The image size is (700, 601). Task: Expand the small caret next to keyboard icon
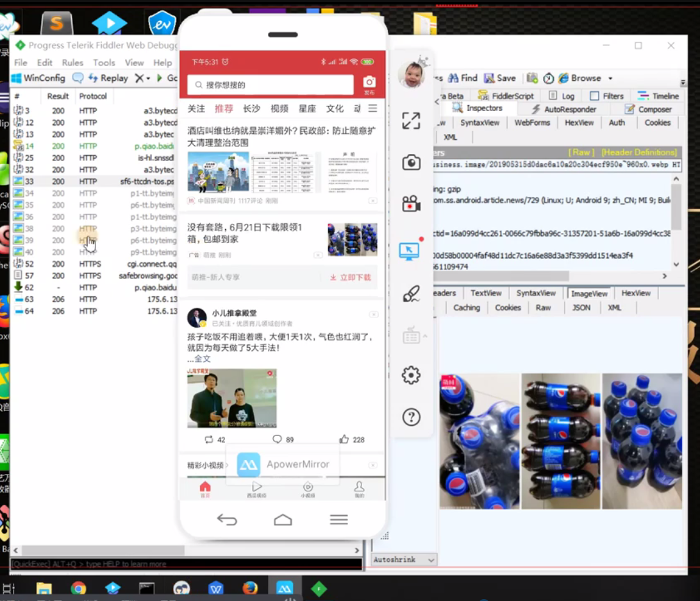[425, 335]
